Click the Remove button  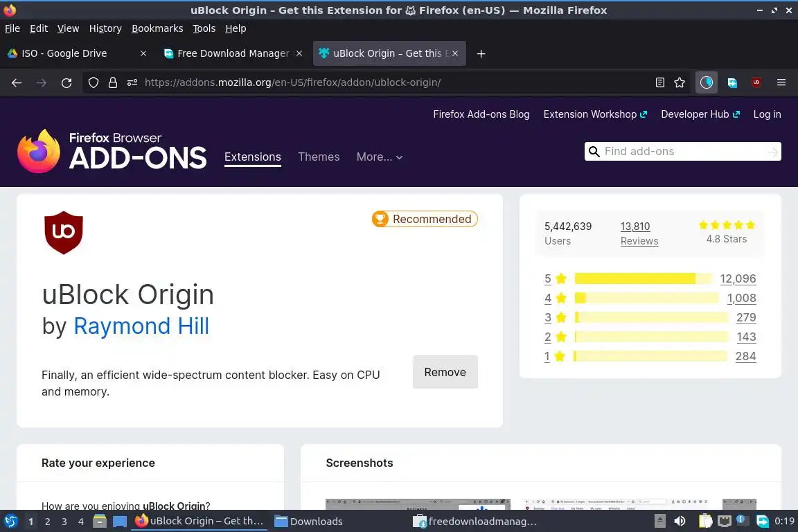(445, 372)
